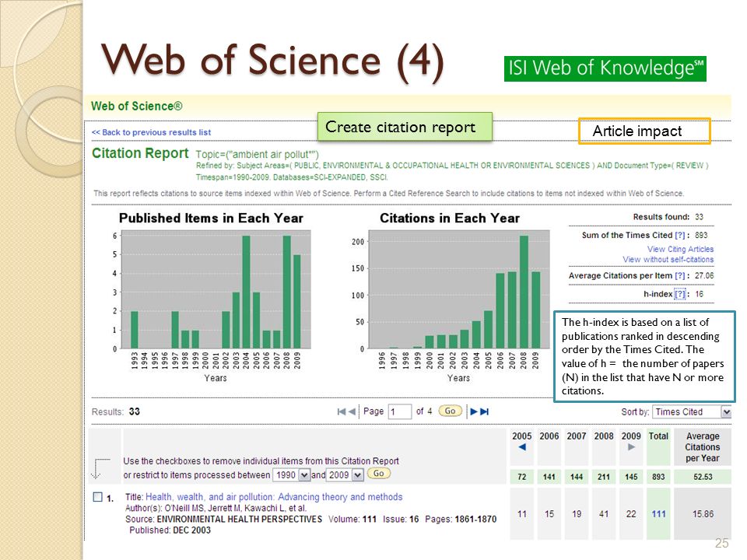The height and width of the screenshot is (560, 747).
Task: Show earlier years with arrow under 2005
Action: pyautogui.click(x=521, y=447)
